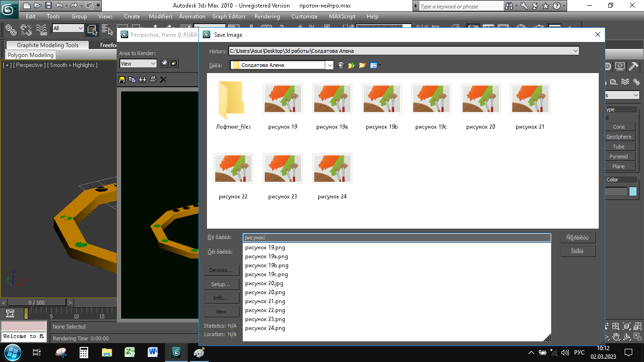Open the 3ds Max icon in Windows taskbar
This screenshot has width=644, height=362.
coord(176,352)
